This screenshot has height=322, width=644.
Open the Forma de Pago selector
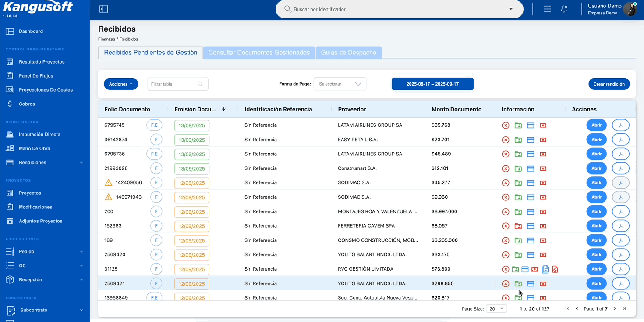pyautogui.click(x=340, y=84)
